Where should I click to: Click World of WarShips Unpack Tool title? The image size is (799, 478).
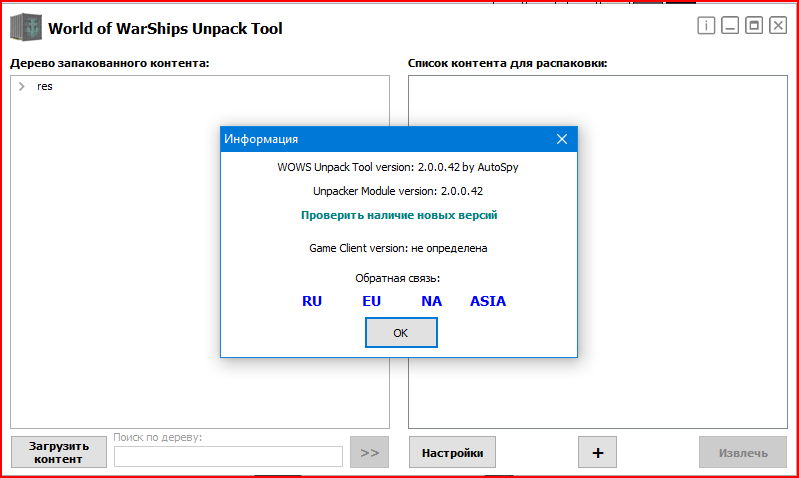pyautogui.click(x=165, y=29)
